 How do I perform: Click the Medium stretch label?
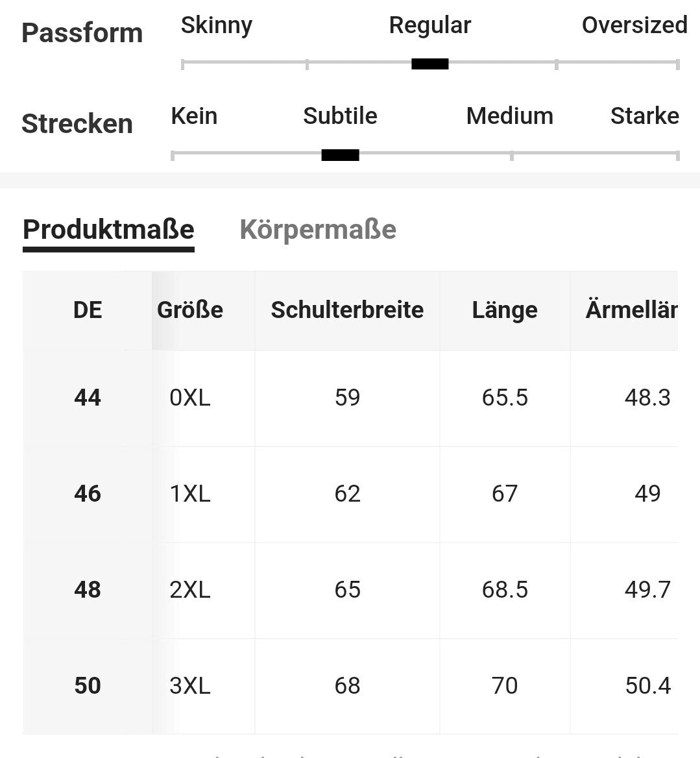point(509,116)
